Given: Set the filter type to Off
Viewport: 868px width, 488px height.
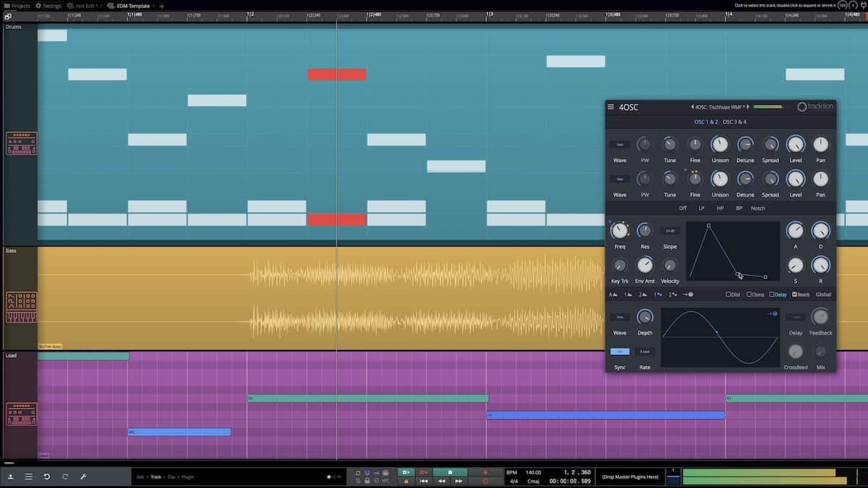Looking at the screenshot, I should pos(683,208).
